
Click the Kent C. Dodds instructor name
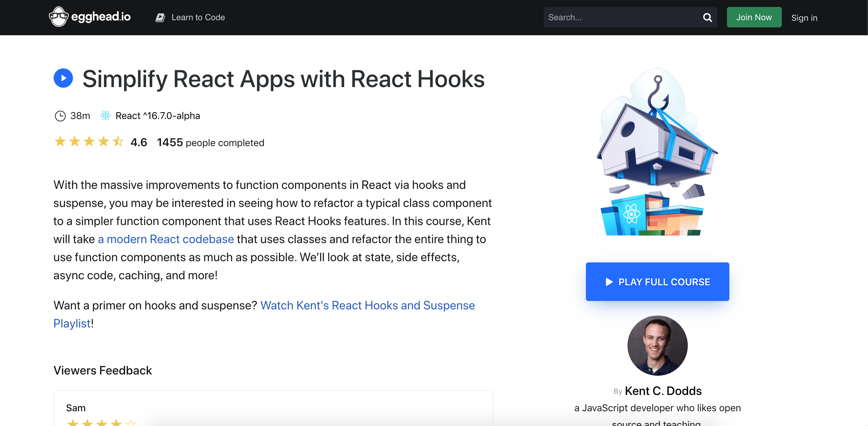point(663,391)
